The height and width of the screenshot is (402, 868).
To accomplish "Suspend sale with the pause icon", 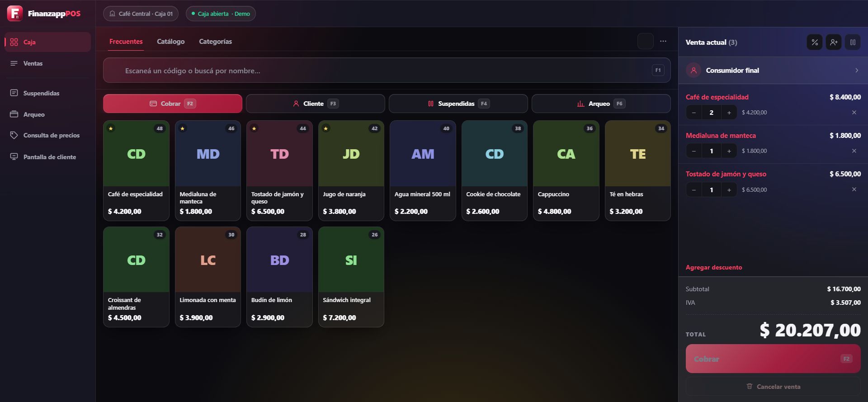I will (x=853, y=42).
